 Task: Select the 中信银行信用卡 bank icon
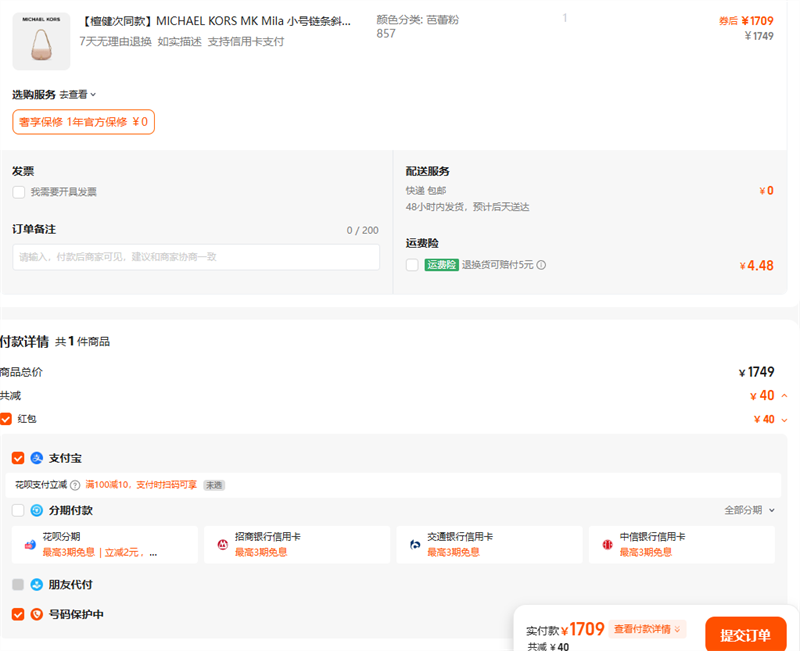(607, 545)
